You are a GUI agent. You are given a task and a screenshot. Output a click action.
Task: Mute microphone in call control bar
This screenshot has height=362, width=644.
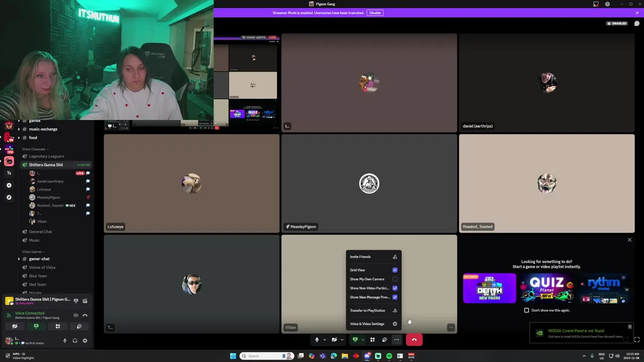tap(316, 340)
